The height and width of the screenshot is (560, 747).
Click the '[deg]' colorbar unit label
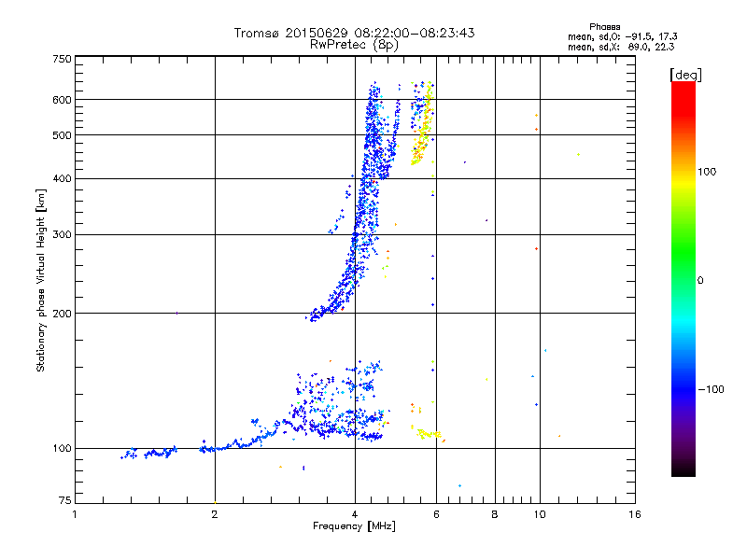click(685, 75)
